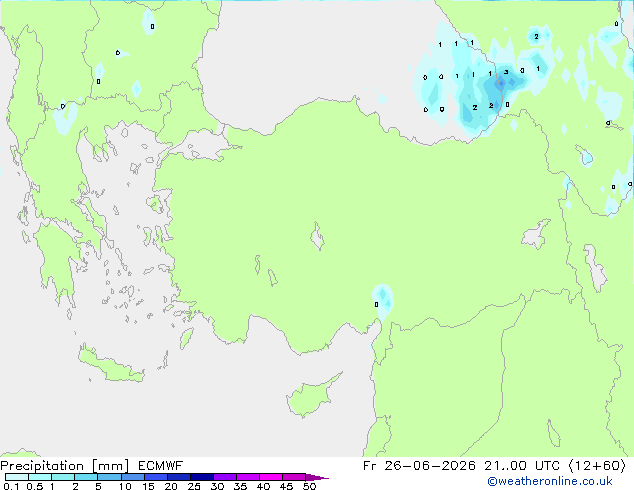Click the 0.1–0.5 mm legend color box
Viewport: 634px width, 490px height.
click(x=17, y=477)
